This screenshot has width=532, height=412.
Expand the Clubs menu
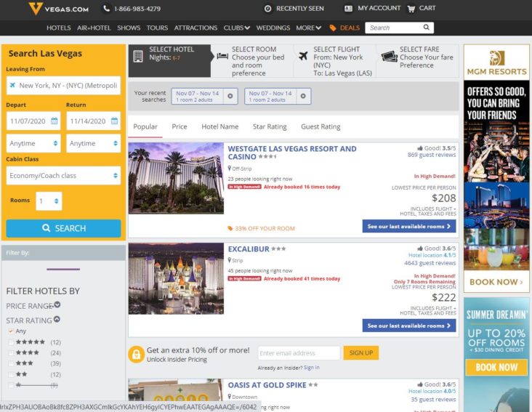pos(236,28)
